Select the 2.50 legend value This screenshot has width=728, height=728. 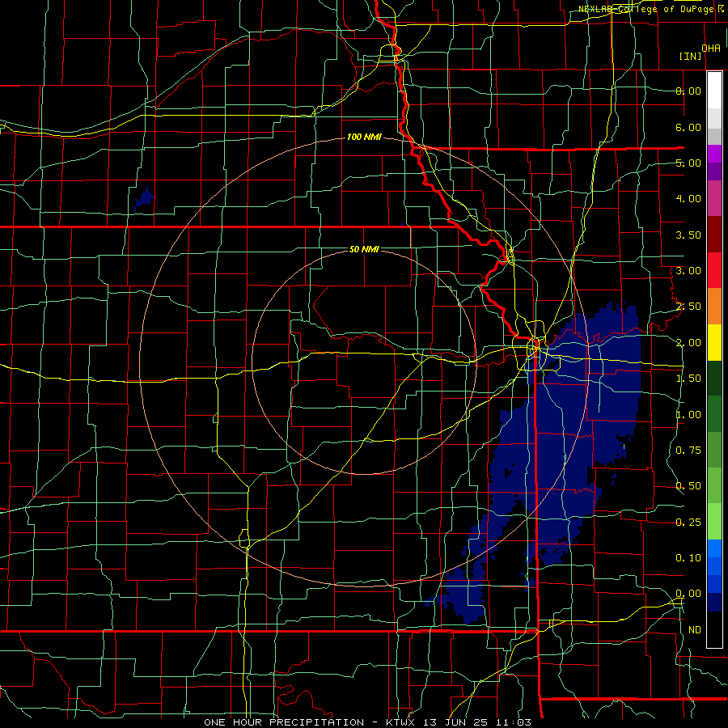click(x=688, y=307)
